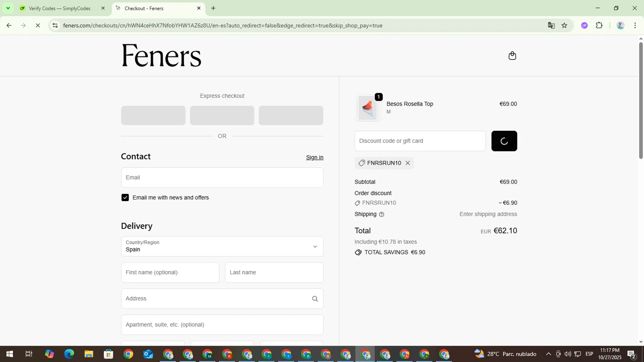The height and width of the screenshot is (362, 644).
Task: Open Task View on the taskbar
Action: coord(29,354)
